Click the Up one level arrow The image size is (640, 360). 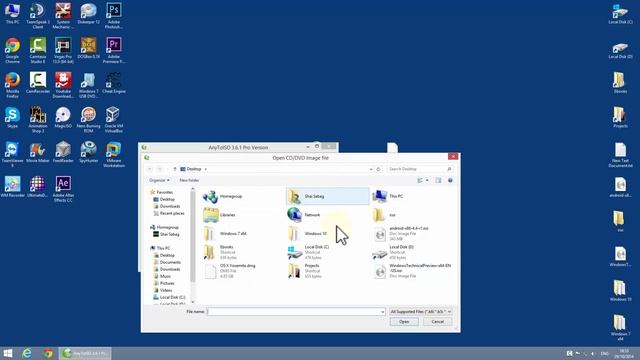[175, 169]
